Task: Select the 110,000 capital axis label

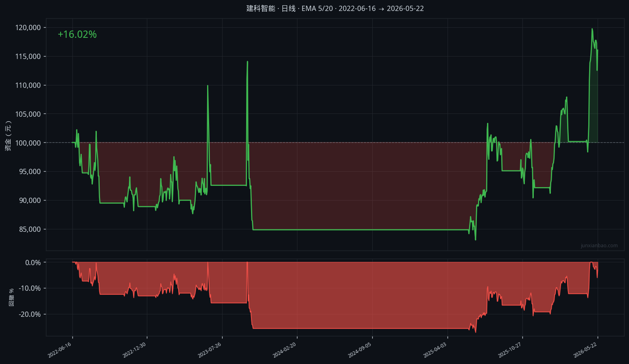Action: [28, 85]
